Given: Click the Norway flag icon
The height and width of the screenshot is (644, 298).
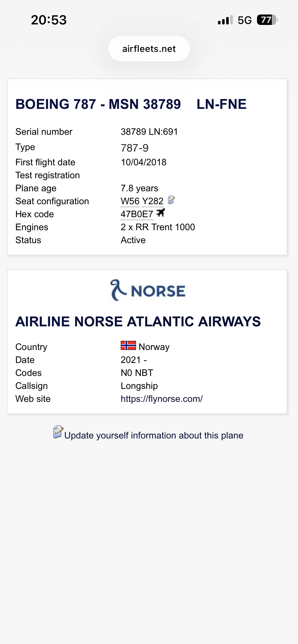Looking at the screenshot, I should click(x=128, y=345).
